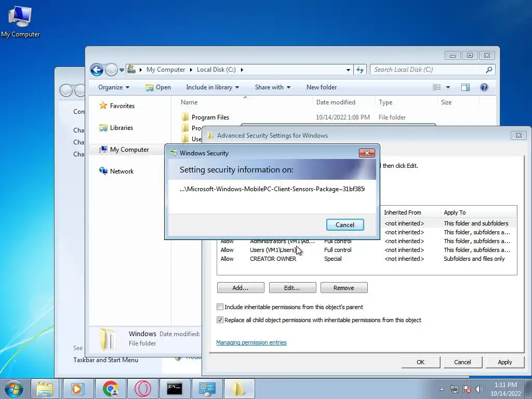
Task: Open Opera browser from taskbar
Action: click(142, 389)
